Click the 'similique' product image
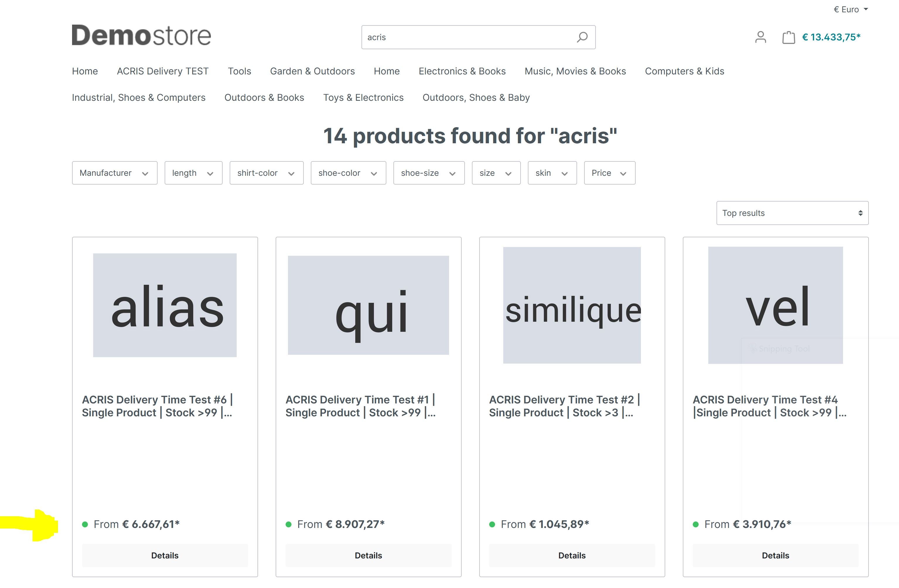Viewport: 899px width, 588px height. [x=572, y=305]
